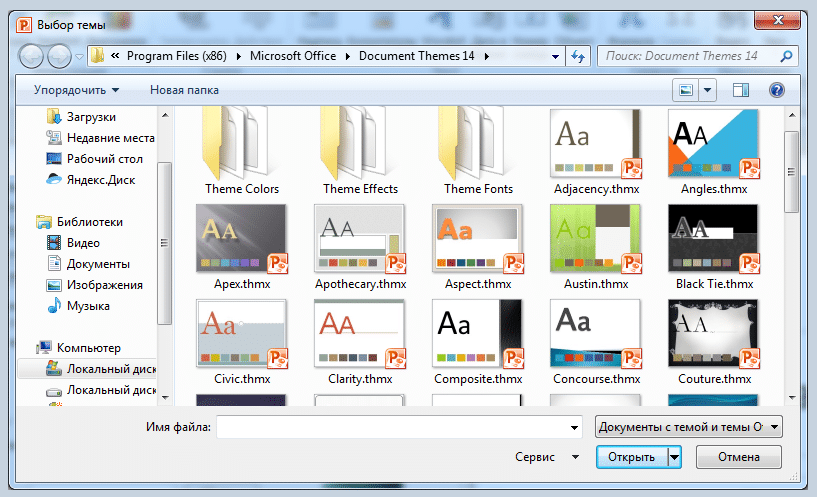This screenshot has height=497, width=817.
Task: Open help with the question mark icon
Action: click(x=776, y=90)
